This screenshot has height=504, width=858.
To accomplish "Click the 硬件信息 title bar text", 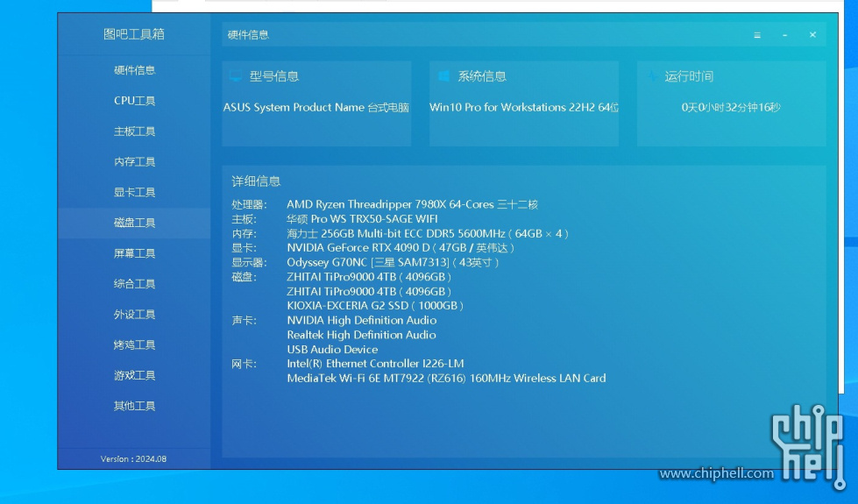I will (x=248, y=35).
